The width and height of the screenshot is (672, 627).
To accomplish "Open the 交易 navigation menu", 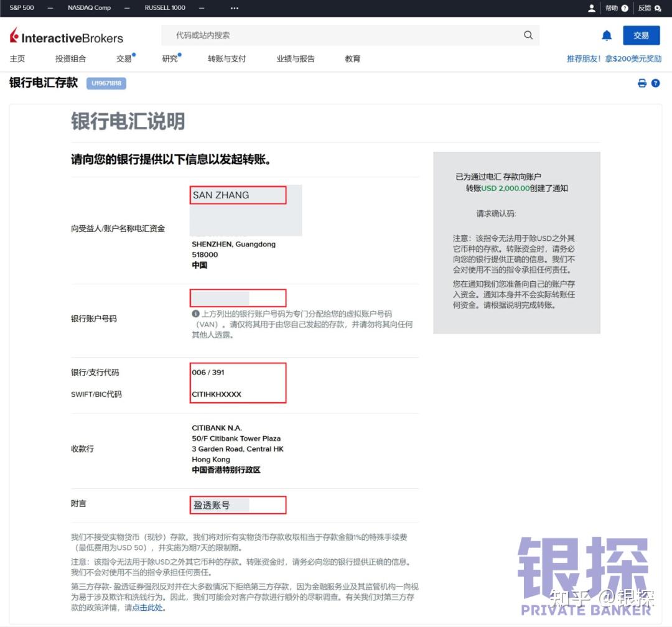I will coord(124,58).
